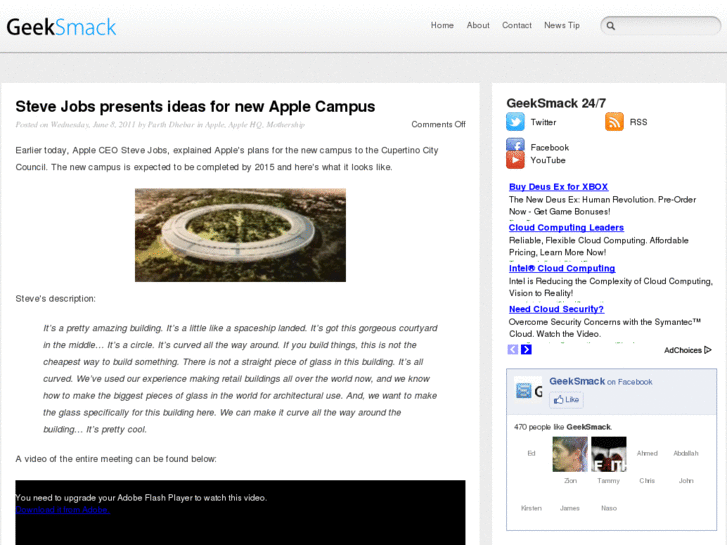Viewport: 727px width, 545px height.
Task: Click Ahmed's fan entry
Action: pyautogui.click(x=647, y=453)
